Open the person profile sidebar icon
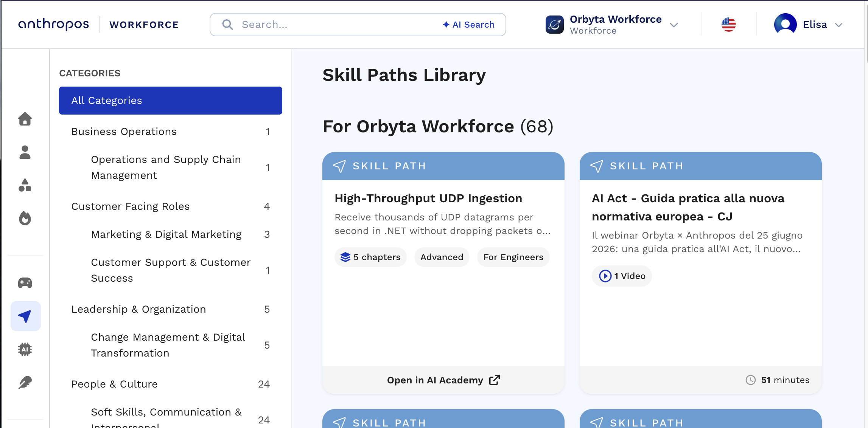Image resolution: width=868 pixels, height=428 pixels. point(25,152)
